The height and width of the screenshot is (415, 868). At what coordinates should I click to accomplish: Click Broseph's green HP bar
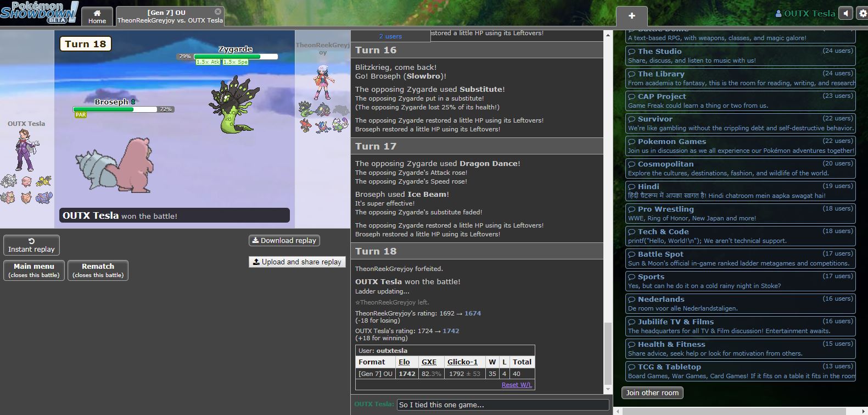click(x=115, y=109)
